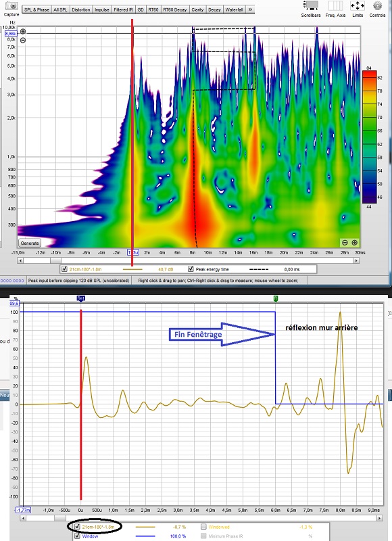Open the Limits arrows icon
This screenshot has width=392, height=541.
(x=357, y=5)
